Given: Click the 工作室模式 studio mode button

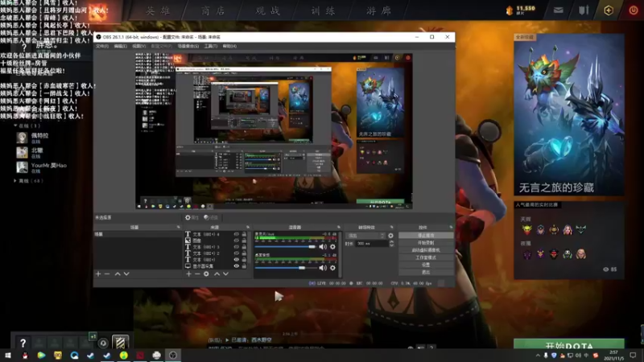Looking at the screenshot, I should [426, 257].
